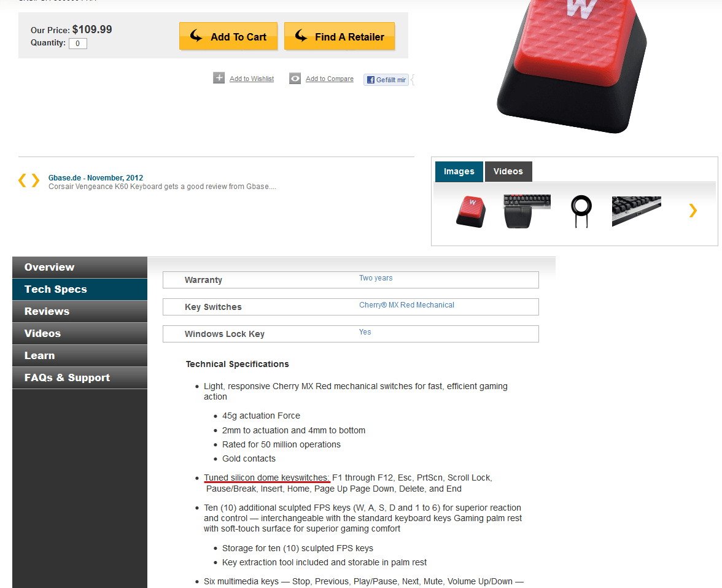This screenshot has width=722, height=588.
Task: Advance image thumbnails with the orange arrow
Action: pos(693,211)
